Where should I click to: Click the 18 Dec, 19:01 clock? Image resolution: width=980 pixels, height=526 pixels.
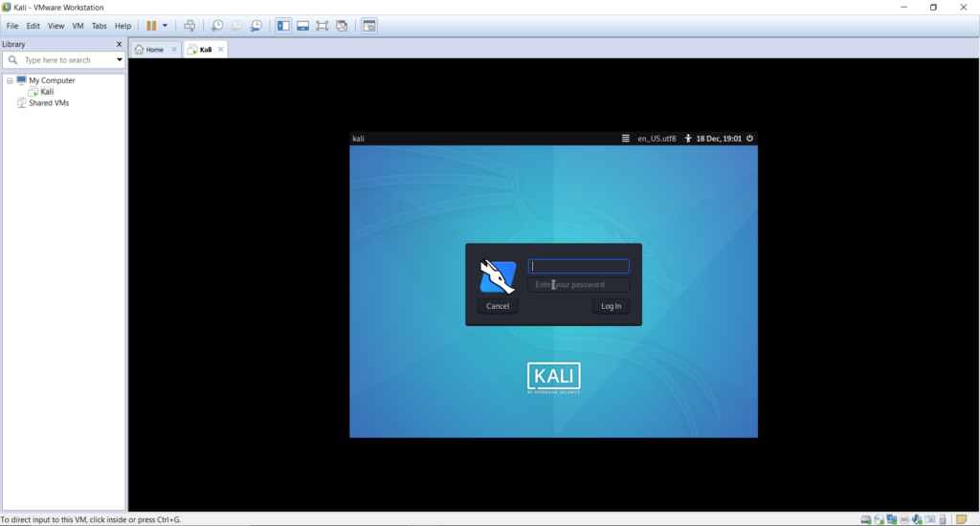719,139
